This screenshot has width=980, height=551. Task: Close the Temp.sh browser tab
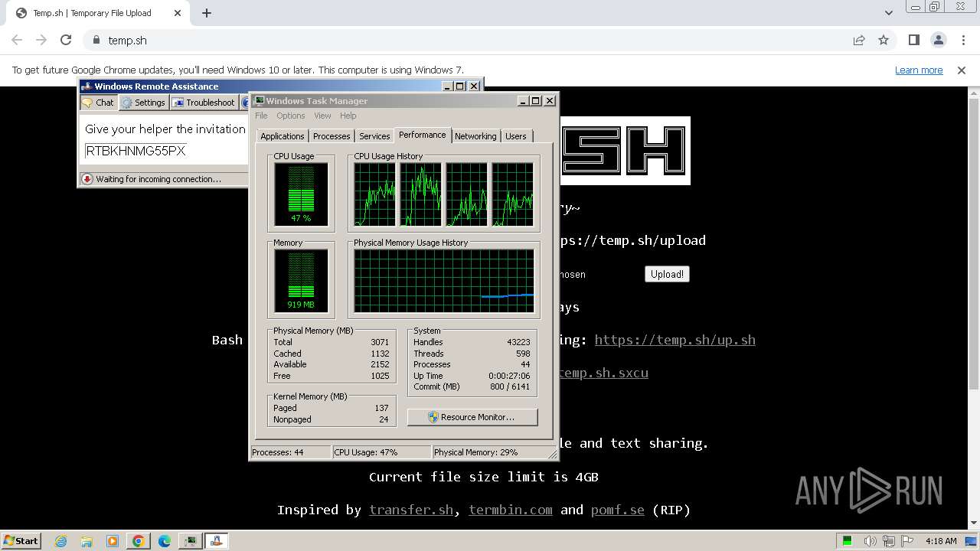178,13
